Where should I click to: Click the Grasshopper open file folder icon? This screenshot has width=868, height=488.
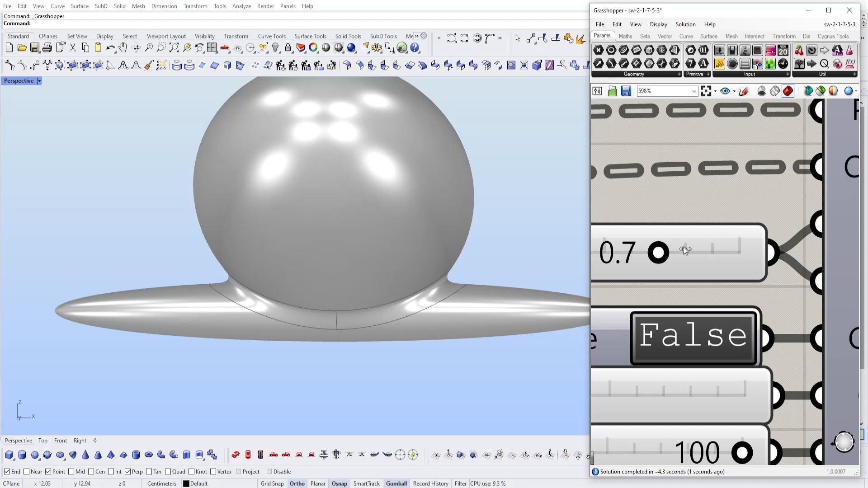point(612,91)
